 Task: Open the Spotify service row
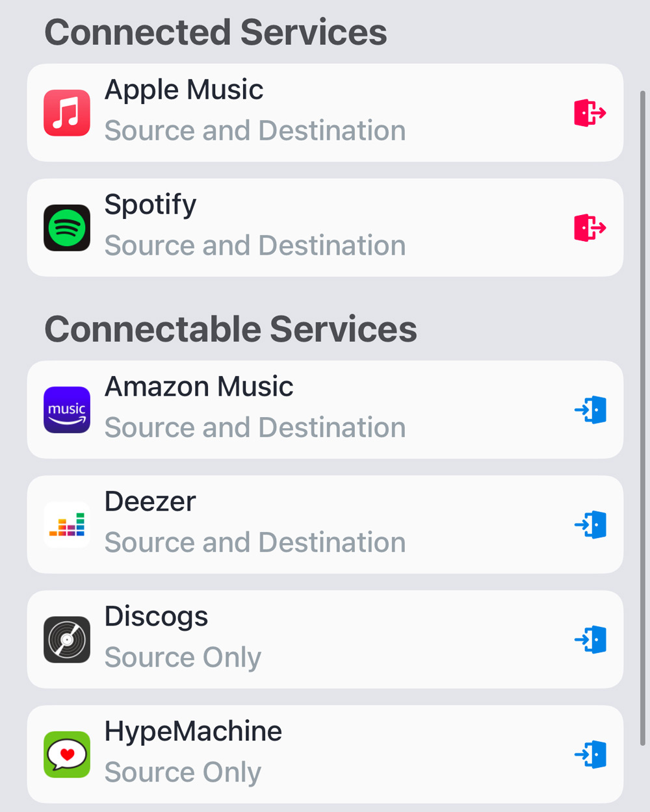[325, 228]
